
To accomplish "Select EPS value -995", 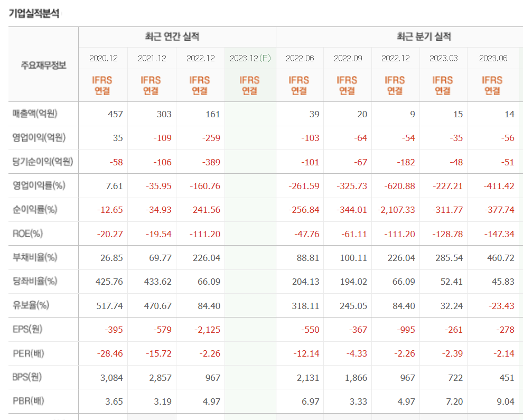I will pos(406,330).
